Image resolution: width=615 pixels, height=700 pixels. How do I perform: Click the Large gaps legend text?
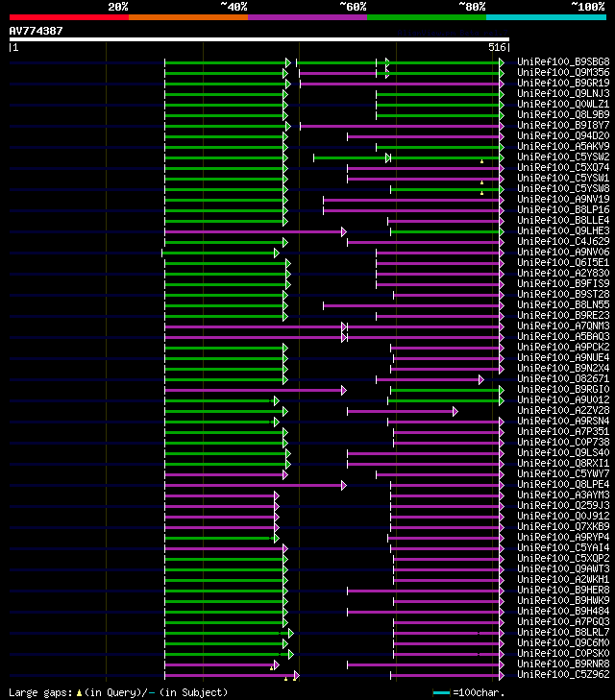click(118, 693)
